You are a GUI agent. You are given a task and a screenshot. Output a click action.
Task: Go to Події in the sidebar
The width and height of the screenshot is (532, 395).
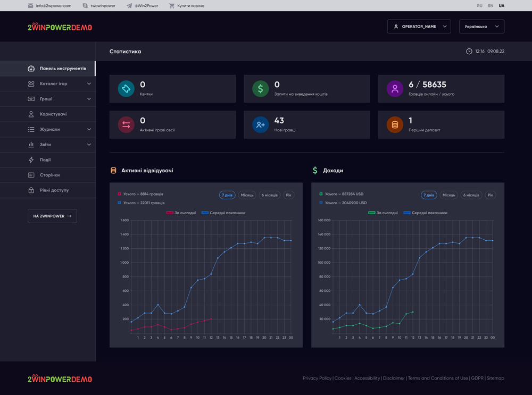[45, 160]
